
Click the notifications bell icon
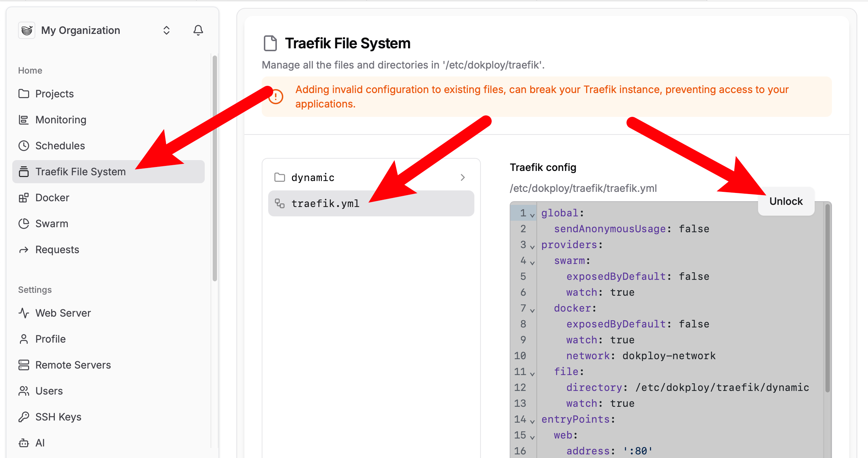pyautogui.click(x=198, y=30)
